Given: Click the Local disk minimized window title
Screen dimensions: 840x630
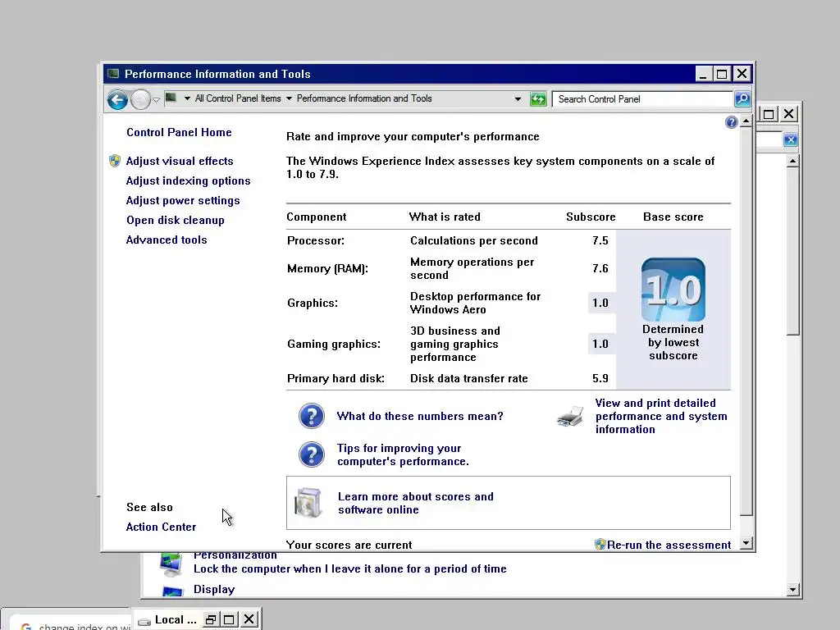Looking at the screenshot, I should [176, 620].
